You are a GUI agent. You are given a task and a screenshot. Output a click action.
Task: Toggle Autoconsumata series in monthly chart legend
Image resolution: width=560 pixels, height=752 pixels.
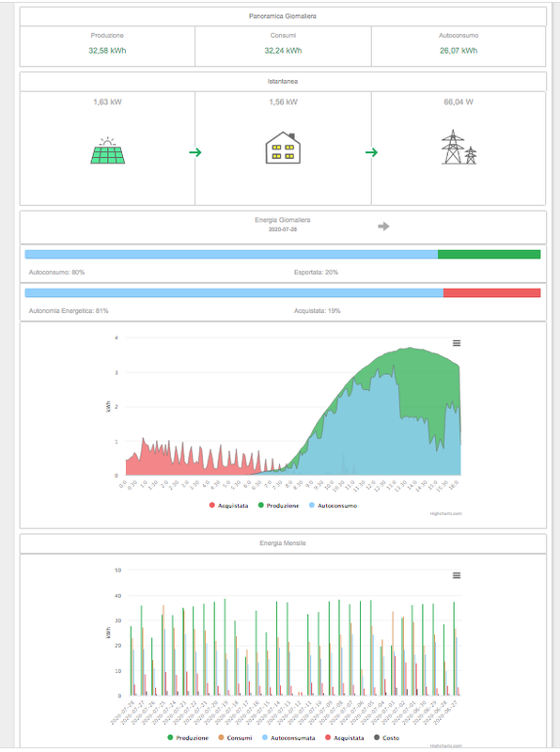[288, 738]
